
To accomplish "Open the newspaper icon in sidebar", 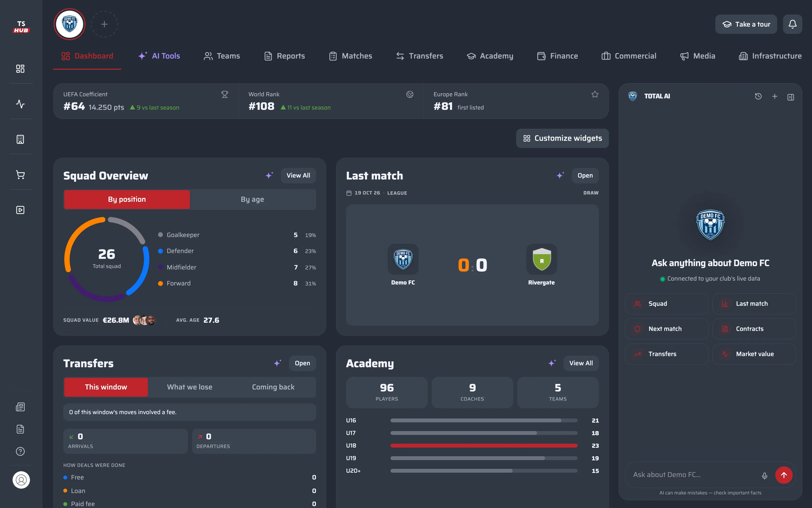I will pyautogui.click(x=21, y=407).
